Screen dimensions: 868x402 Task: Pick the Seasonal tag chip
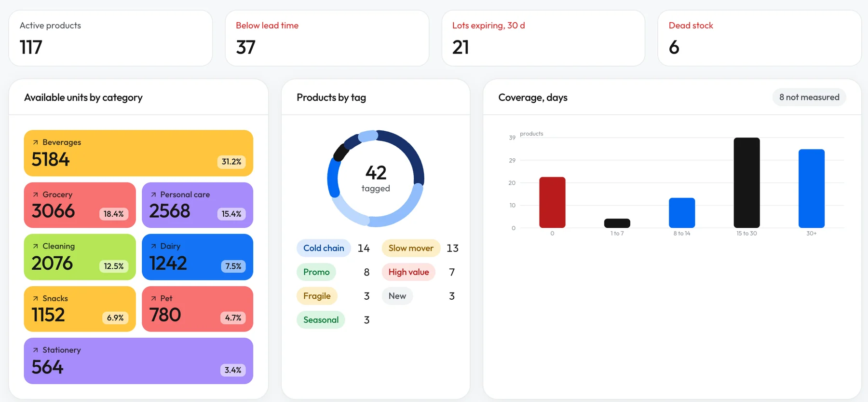pos(321,320)
